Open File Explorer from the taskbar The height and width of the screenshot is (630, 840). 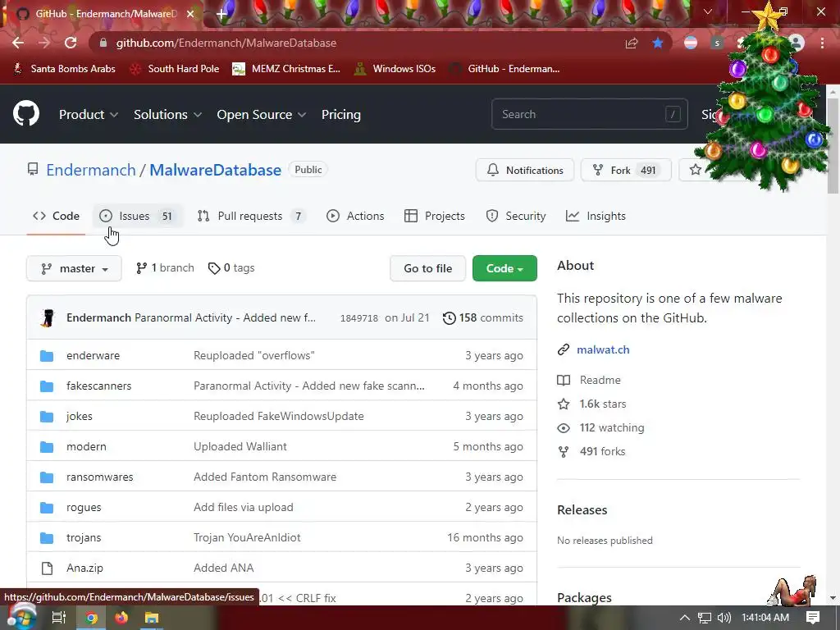152,618
